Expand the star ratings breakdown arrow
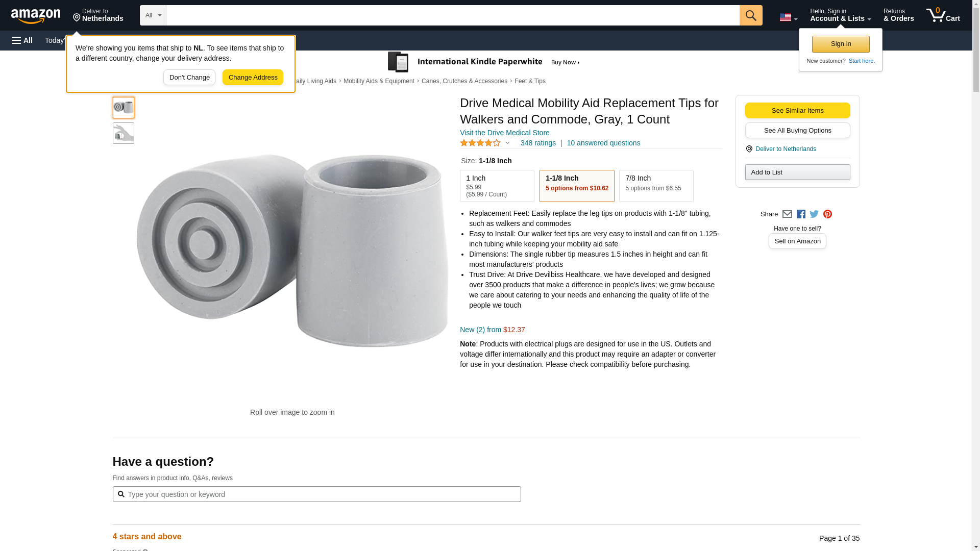The image size is (980, 551). (x=507, y=143)
